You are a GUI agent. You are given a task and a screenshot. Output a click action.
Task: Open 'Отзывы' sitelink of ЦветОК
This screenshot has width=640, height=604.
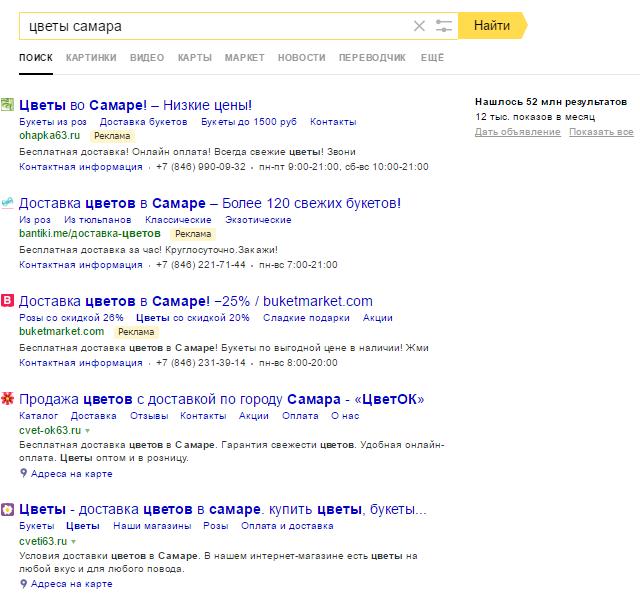click(149, 415)
